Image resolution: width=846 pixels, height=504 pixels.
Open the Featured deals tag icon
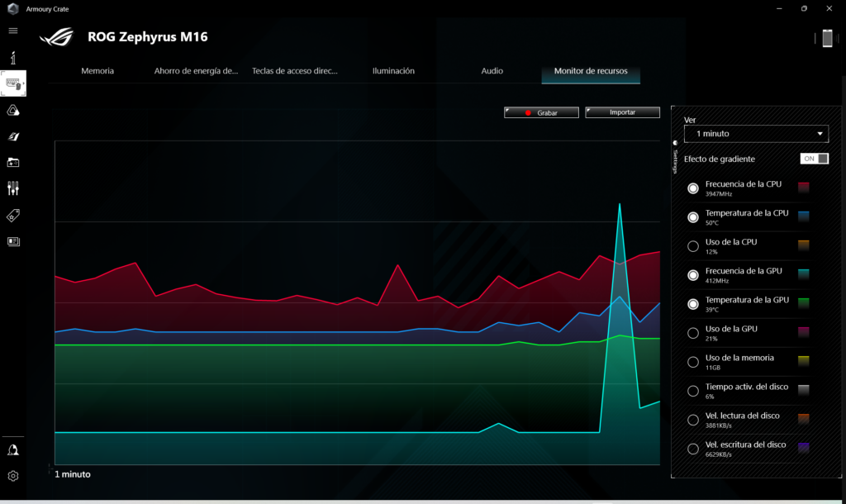[13, 216]
